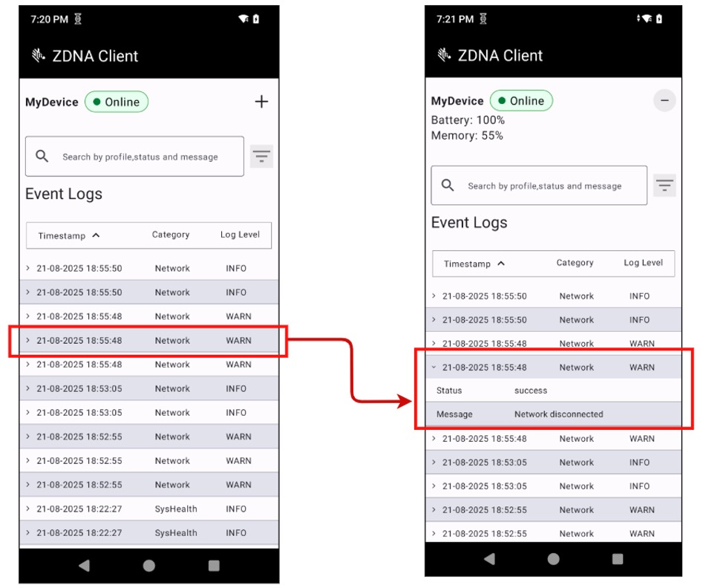Click Log Level column header on right phone

[643, 263]
